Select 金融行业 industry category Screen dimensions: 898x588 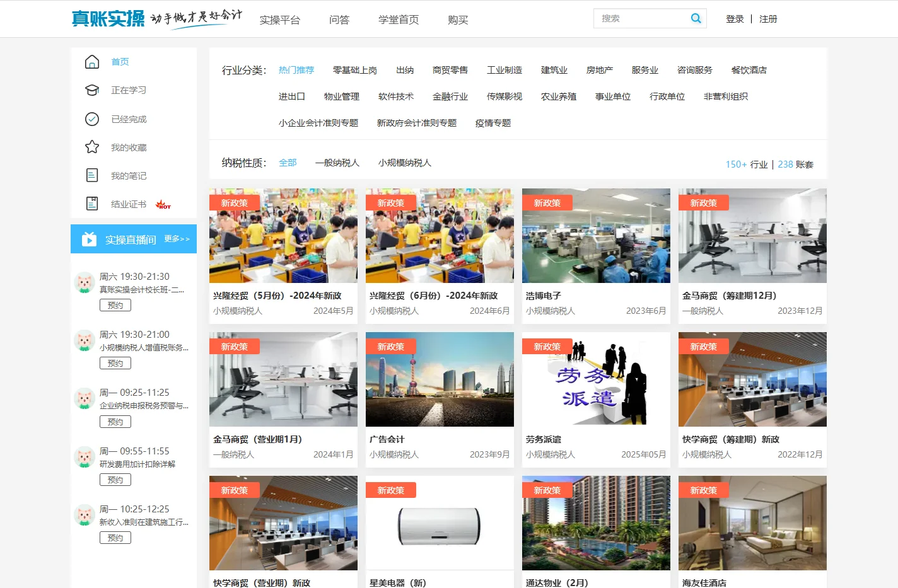coord(450,96)
